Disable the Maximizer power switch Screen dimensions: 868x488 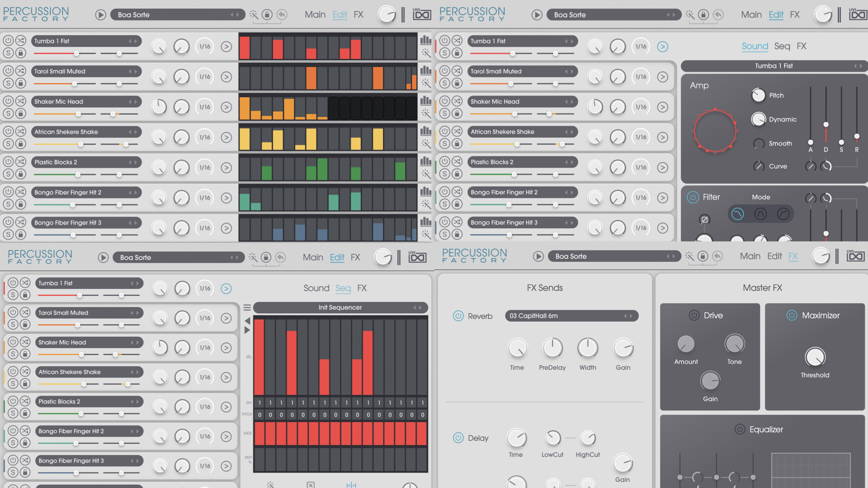pyautogui.click(x=792, y=315)
